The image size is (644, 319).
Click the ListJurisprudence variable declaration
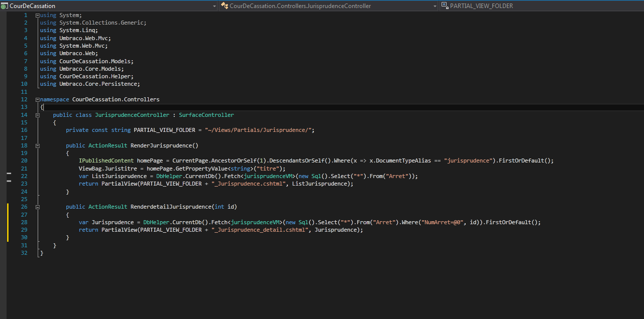(x=119, y=176)
